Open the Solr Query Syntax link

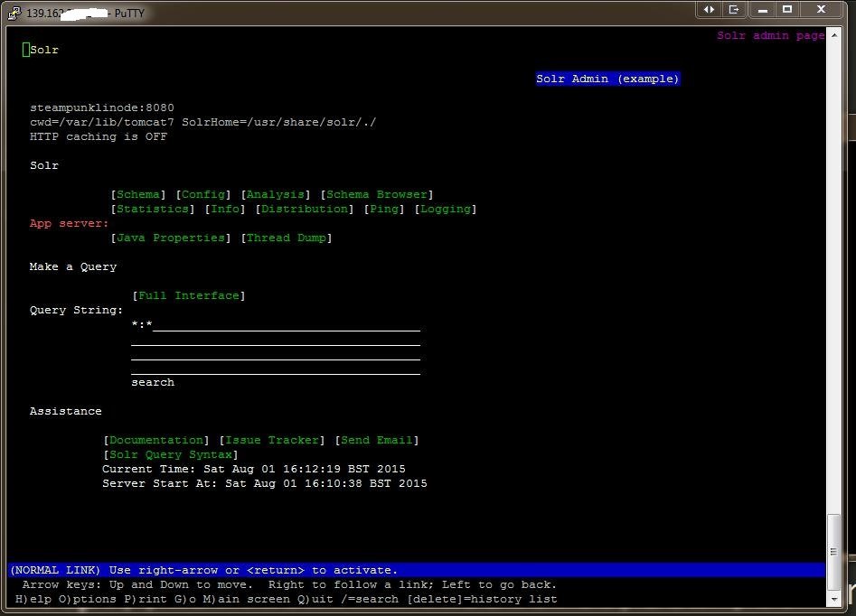click(171, 454)
